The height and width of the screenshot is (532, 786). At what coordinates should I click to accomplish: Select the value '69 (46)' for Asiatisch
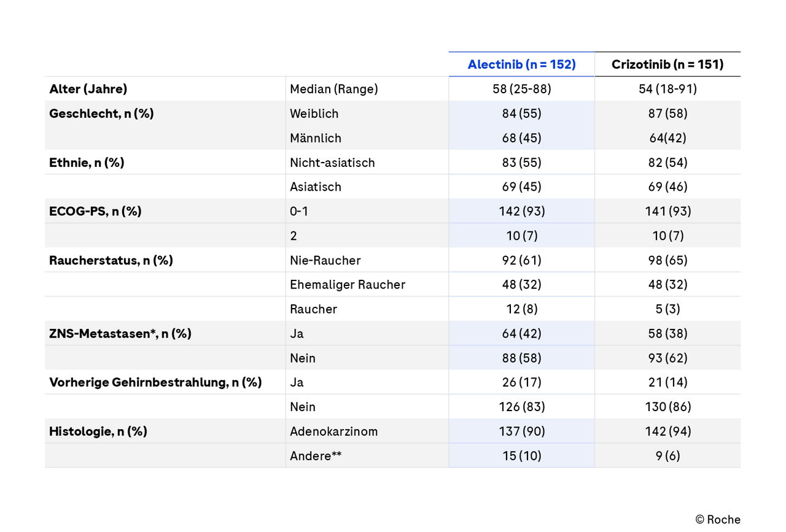[x=667, y=187]
